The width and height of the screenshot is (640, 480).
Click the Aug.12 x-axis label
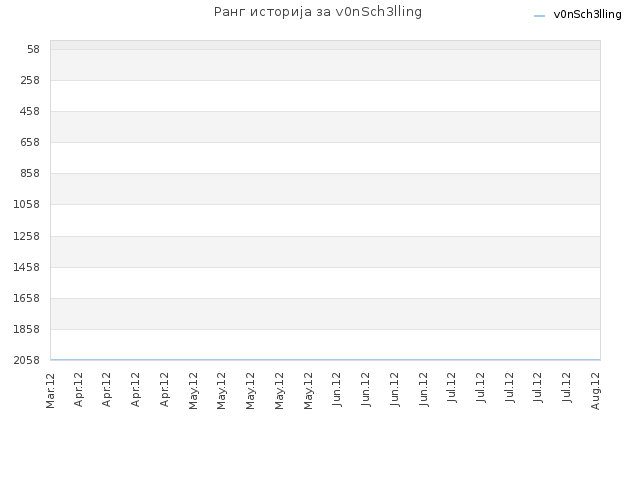coord(596,391)
